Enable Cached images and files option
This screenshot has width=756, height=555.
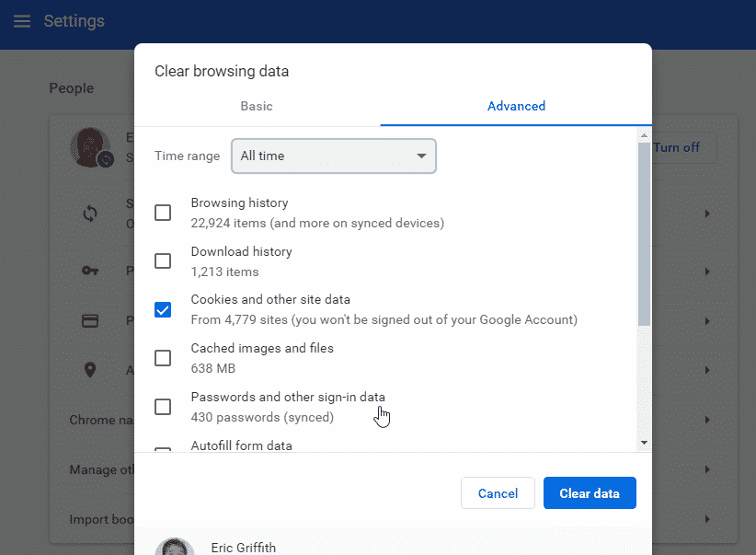(163, 358)
